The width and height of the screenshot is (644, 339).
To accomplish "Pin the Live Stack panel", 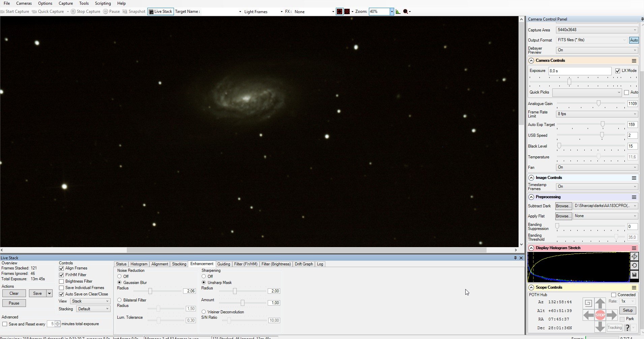I will click(515, 258).
